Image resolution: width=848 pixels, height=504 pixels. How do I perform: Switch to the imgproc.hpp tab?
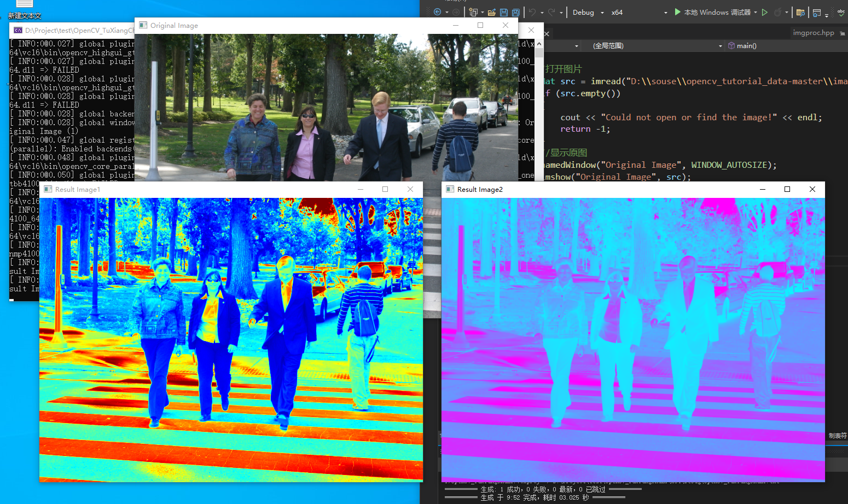coord(814,33)
